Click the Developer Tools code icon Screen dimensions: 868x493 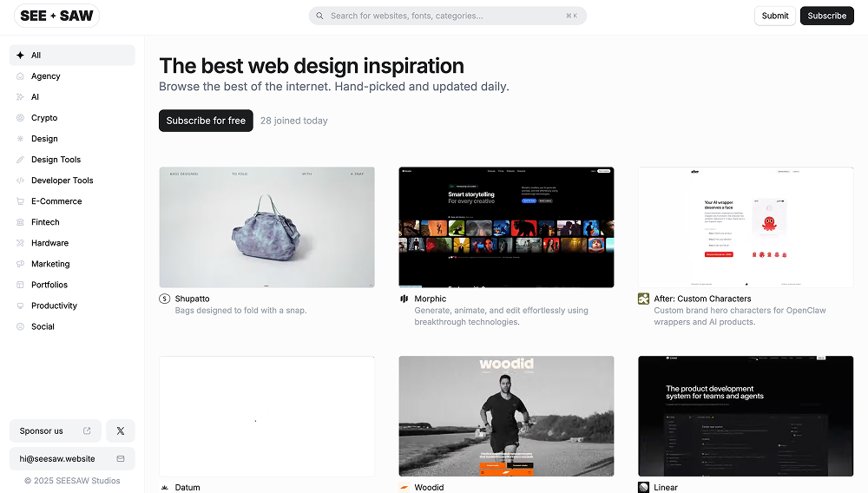pyautogui.click(x=21, y=181)
